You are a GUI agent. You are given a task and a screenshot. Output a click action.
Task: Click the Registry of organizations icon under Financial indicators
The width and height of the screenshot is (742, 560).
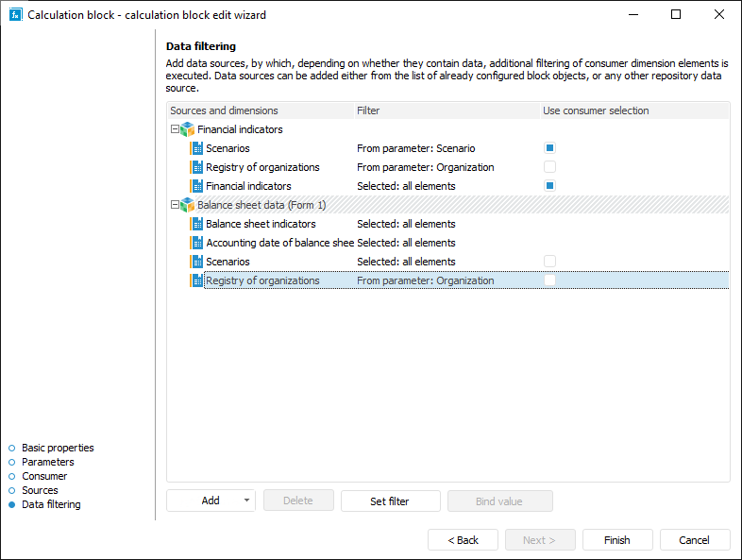point(196,167)
